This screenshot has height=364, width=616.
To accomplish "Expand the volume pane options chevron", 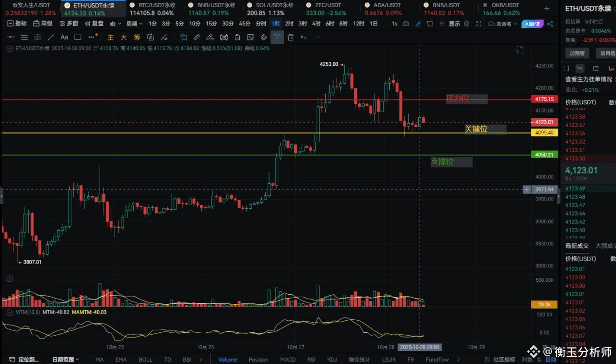I will pyautogui.click(x=9, y=279).
